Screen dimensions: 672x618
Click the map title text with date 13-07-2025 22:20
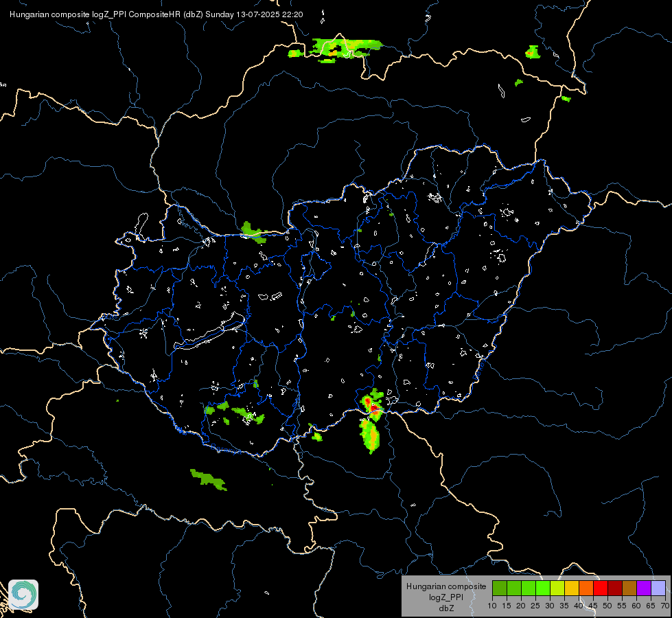click(156, 14)
